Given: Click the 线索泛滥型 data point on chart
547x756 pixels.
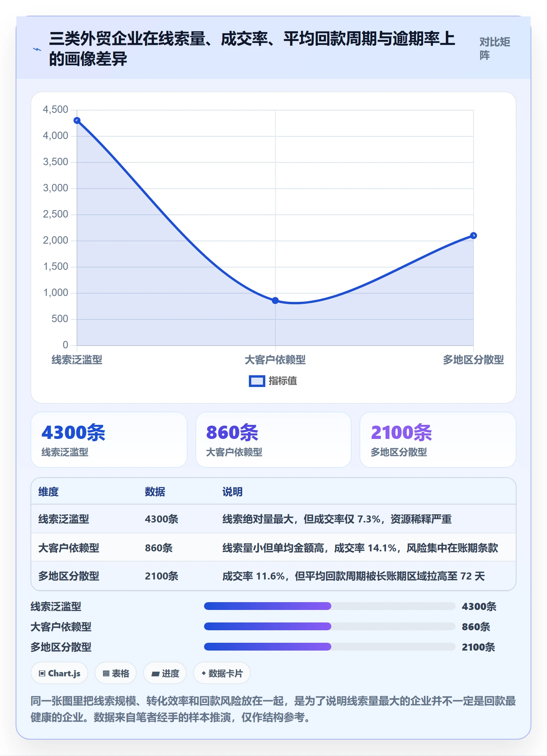Looking at the screenshot, I should [77, 121].
